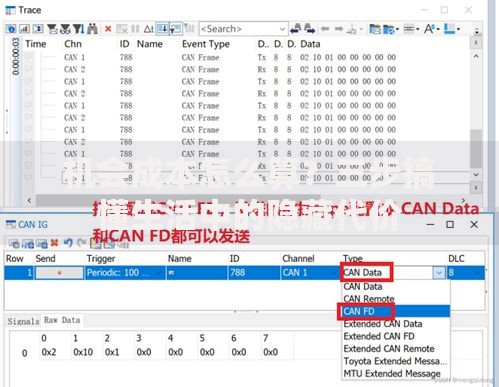Toggle the difference view icon in Trace toolbar
The height and width of the screenshot is (387, 499).
pos(38,29)
